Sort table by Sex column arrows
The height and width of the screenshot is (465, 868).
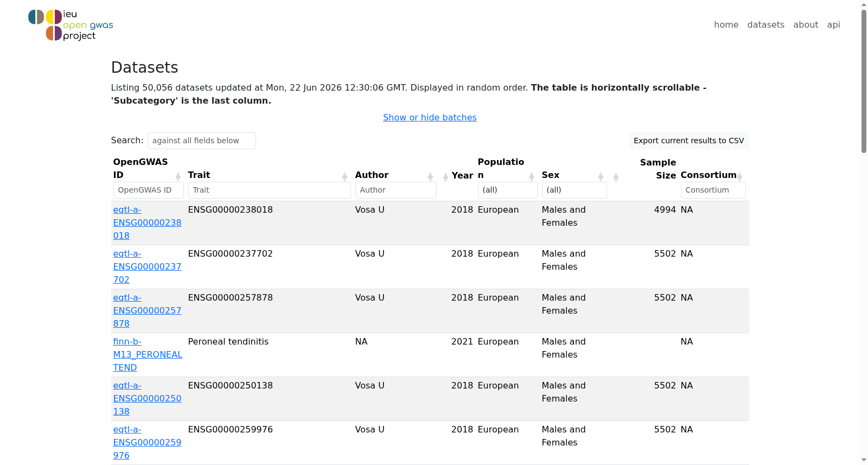pyautogui.click(x=601, y=176)
